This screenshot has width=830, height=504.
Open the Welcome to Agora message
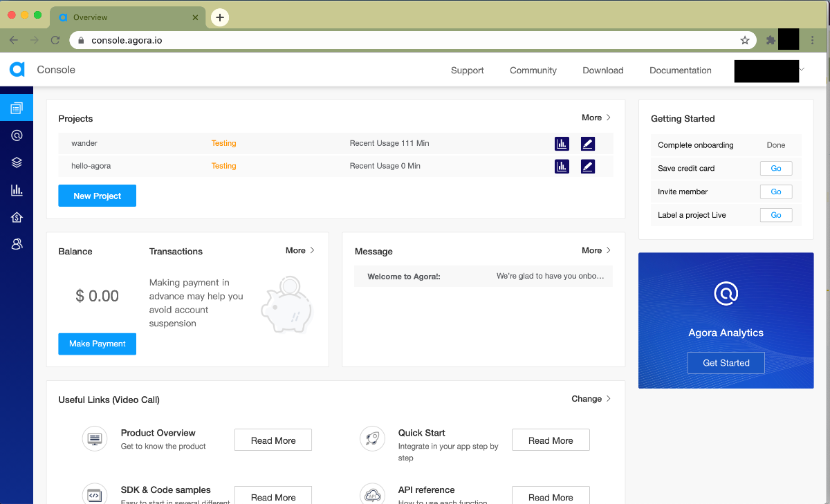[483, 277]
